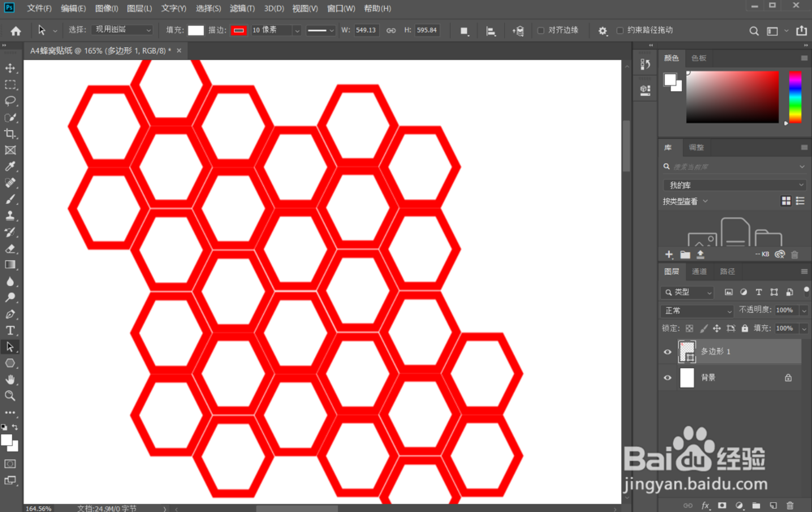Select the Horizontal Type tool

[x=10, y=331]
